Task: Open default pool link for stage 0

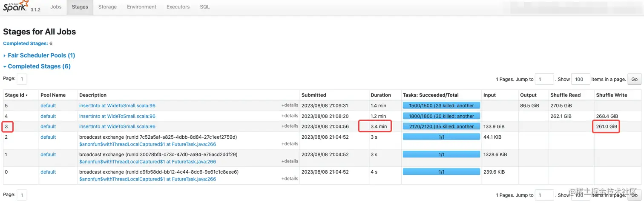Action: (x=48, y=172)
